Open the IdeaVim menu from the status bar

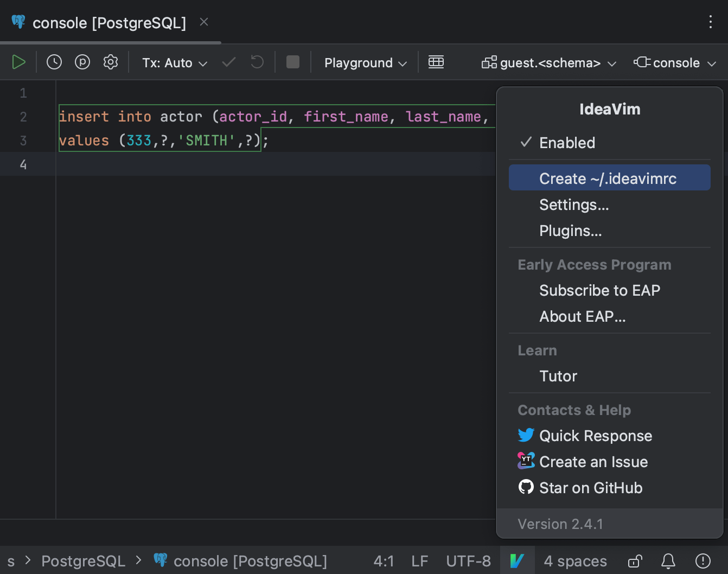(518, 560)
